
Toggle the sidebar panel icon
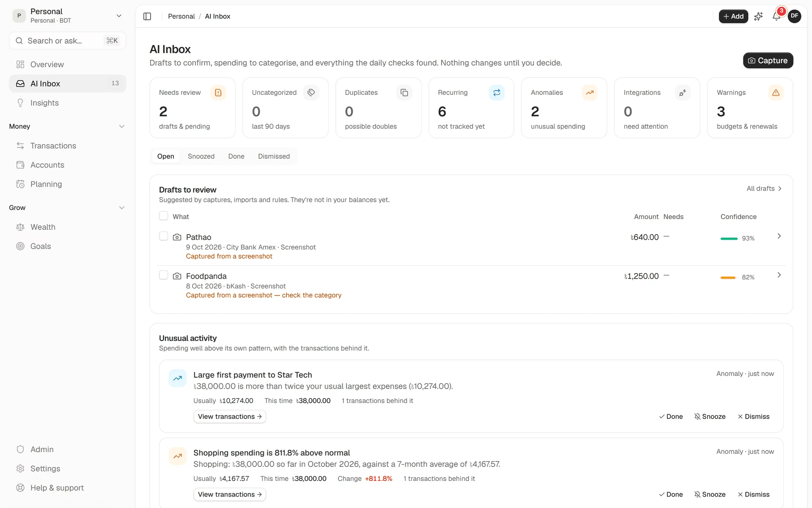click(x=147, y=17)
